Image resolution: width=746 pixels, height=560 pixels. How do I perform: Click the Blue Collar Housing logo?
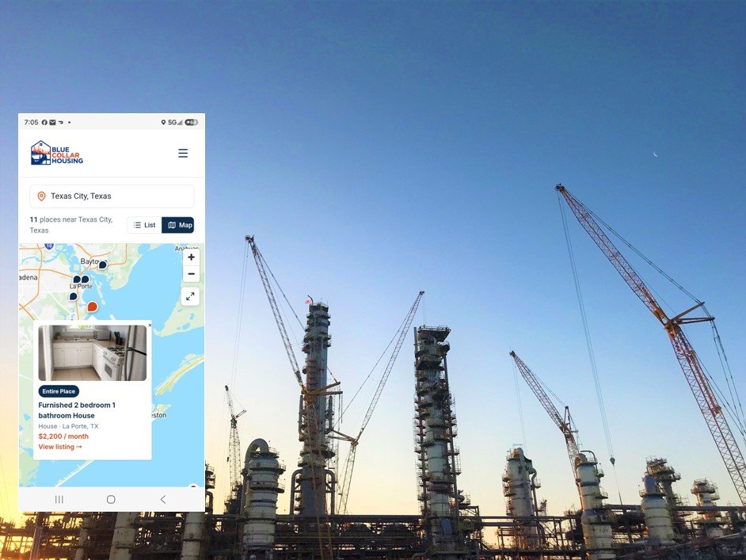(x=56, y=153)
